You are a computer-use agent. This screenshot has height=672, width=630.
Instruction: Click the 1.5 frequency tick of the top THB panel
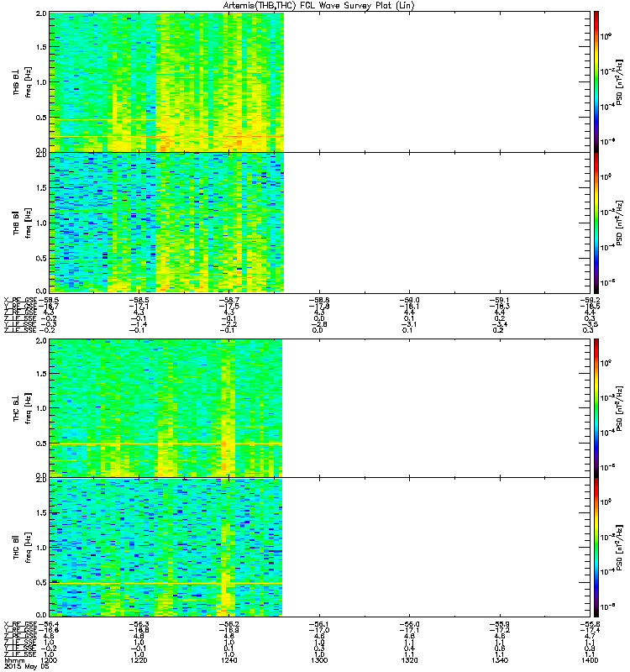[x=41, y=47]
